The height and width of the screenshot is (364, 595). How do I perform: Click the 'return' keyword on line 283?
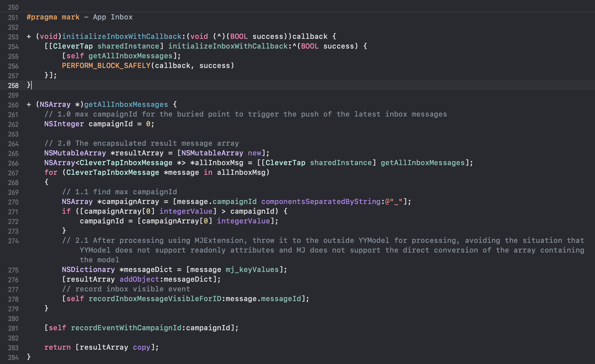(x=57, y=347)
